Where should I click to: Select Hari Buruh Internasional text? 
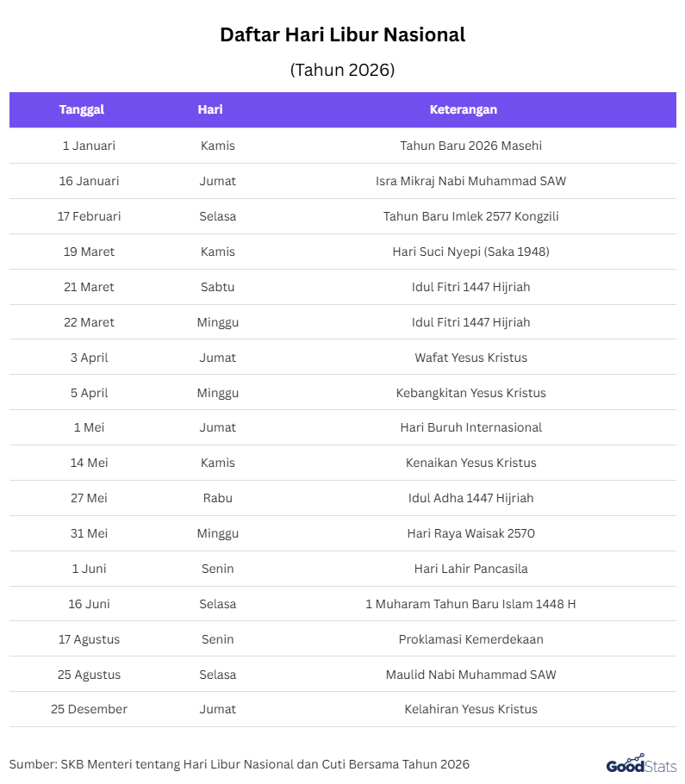(470, 427)
